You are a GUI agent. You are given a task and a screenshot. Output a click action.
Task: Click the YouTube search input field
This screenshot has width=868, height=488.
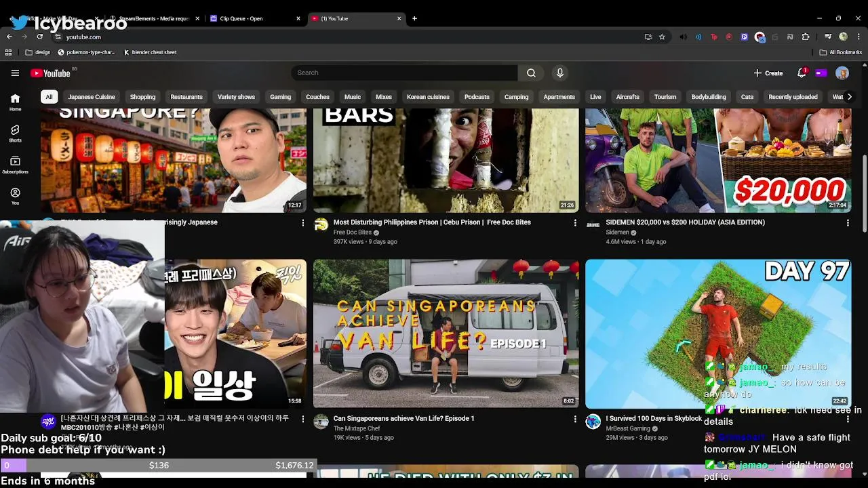click(x=405, y=73)
